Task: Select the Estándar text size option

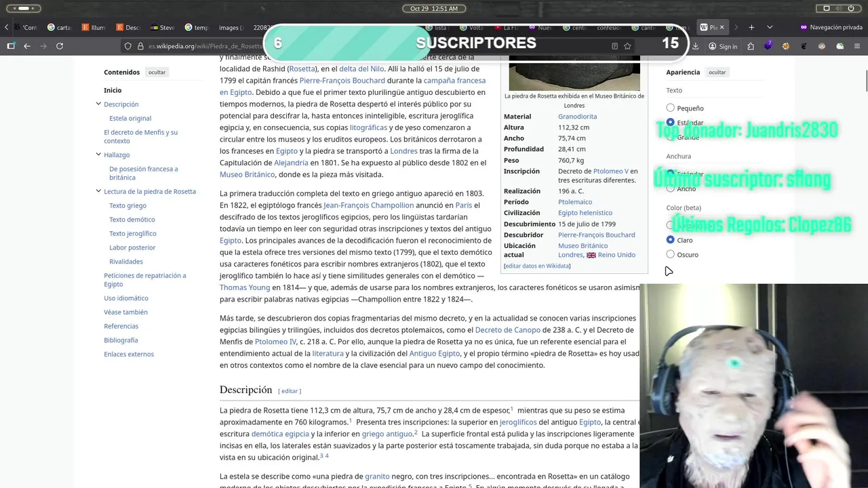Action: pyautogui.click(x=671, y=122)
